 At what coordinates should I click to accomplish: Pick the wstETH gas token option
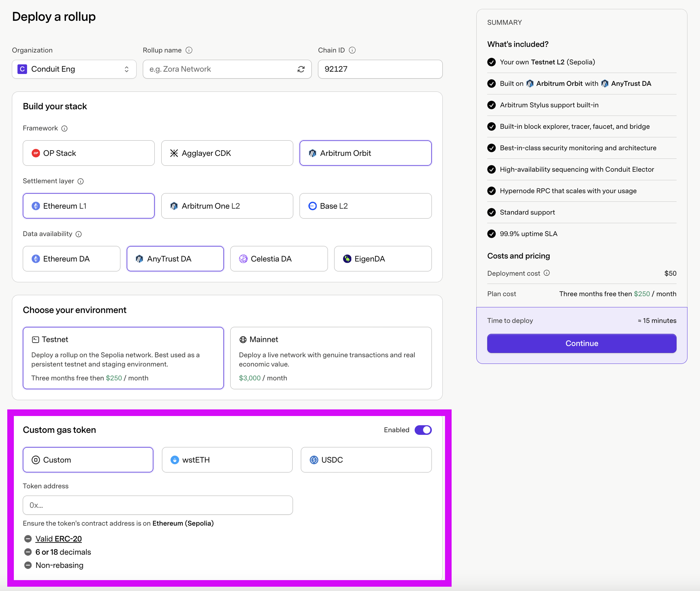click(x=227, y=460)
